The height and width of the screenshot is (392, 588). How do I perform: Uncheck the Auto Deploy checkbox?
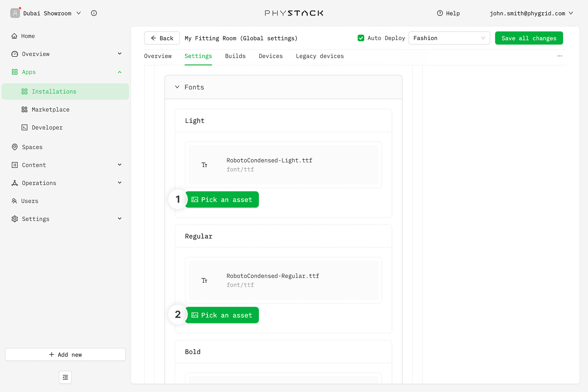(x=361, y=38)
